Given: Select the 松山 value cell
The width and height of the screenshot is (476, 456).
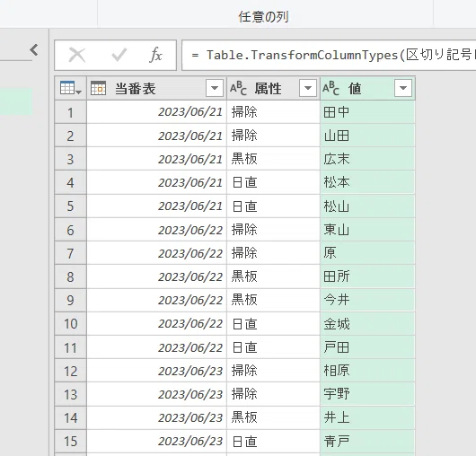Looking at the screenshot, I should pyautogui.click(x=367, y=206).
